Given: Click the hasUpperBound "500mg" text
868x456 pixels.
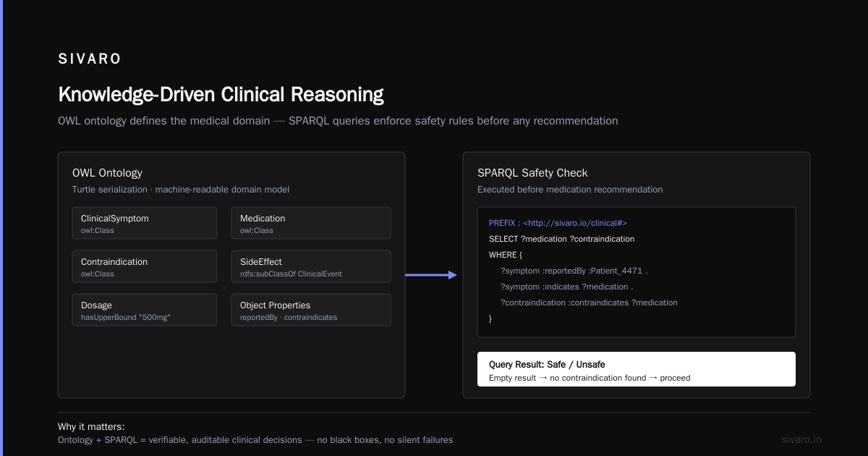Looking at the screenshot, I should coord(126,318).
